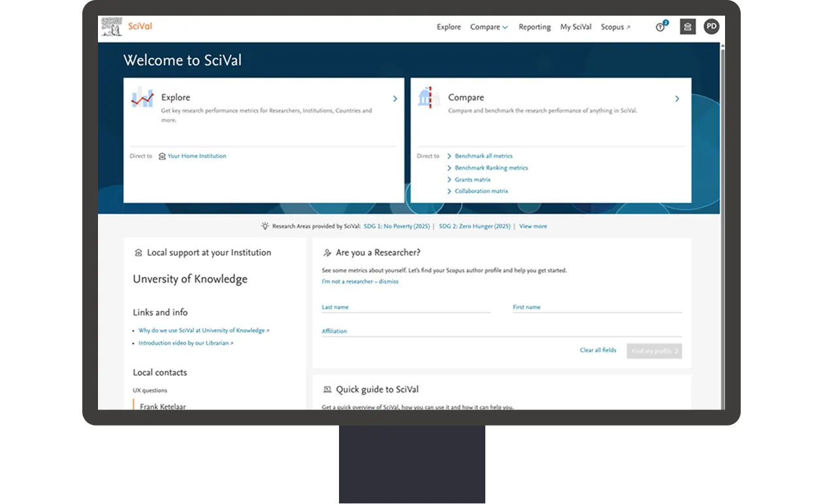Open the Reporting menu item
Viewport: 823px width, 504px height.
point(534,27)
